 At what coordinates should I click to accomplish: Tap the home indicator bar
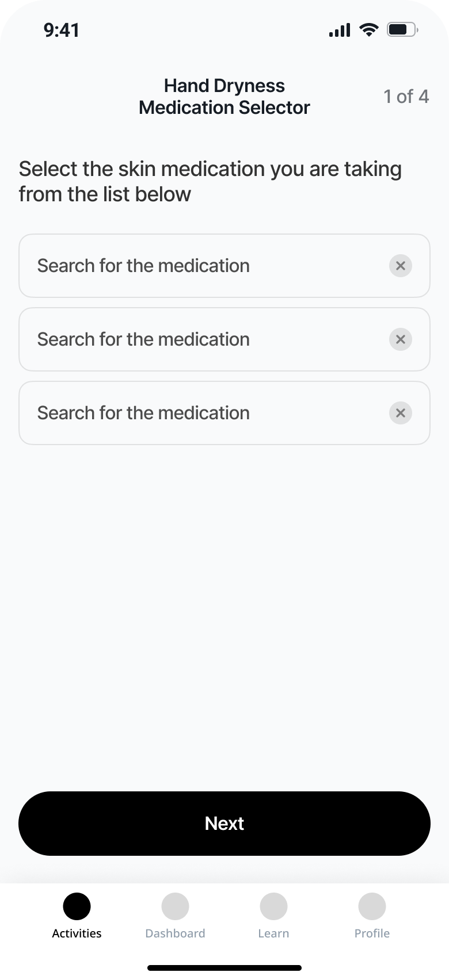224,968
